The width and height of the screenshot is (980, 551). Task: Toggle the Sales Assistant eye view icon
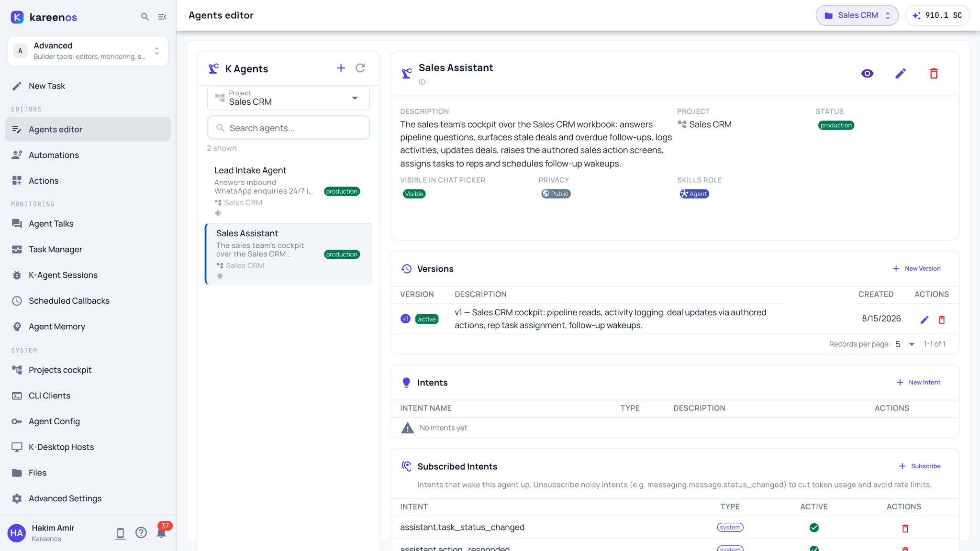tap(867, 74)
